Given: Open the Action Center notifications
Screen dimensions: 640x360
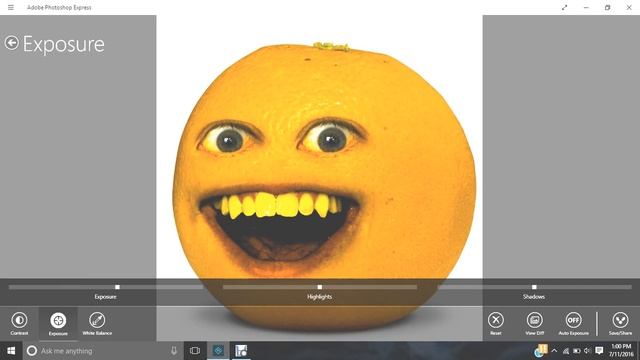Looking at the screenshot, I should [599, 351].
